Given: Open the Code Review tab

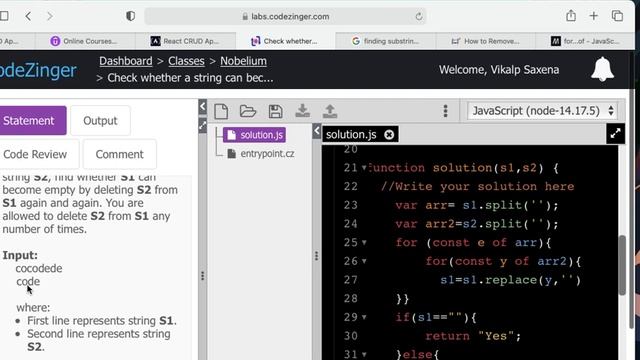Looking at the screenshot, I should pyautogui.click(x=39, y=154).
